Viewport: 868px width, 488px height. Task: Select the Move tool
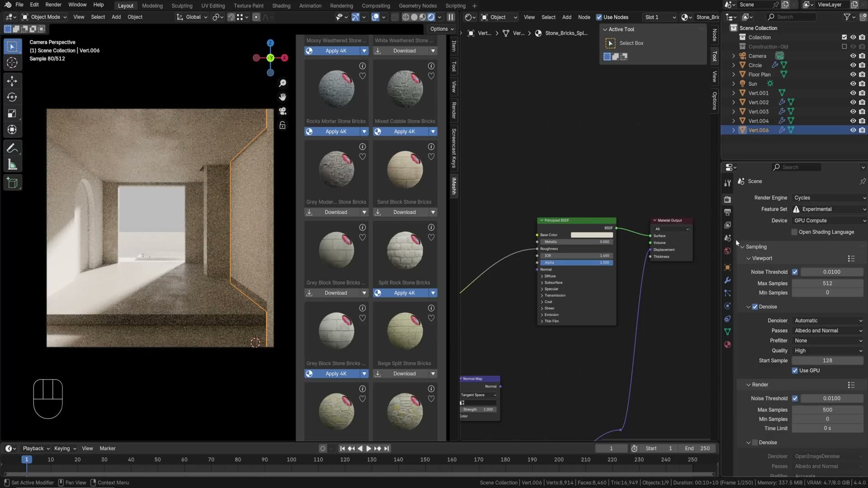[12, 81]
